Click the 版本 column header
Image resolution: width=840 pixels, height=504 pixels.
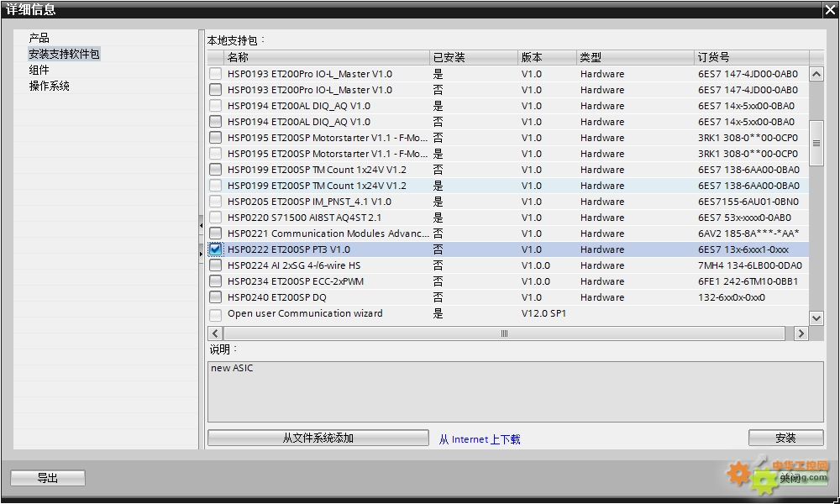[x=547, y=57]
